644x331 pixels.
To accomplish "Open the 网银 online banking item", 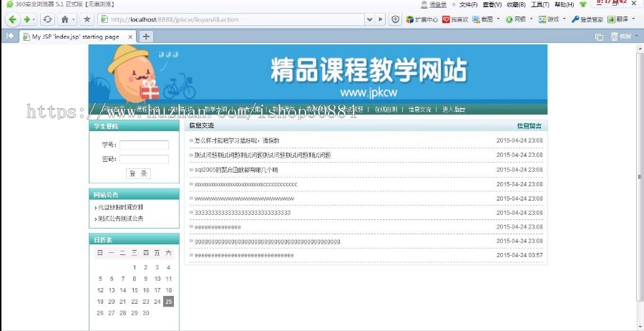I will [x=515, y=19].
